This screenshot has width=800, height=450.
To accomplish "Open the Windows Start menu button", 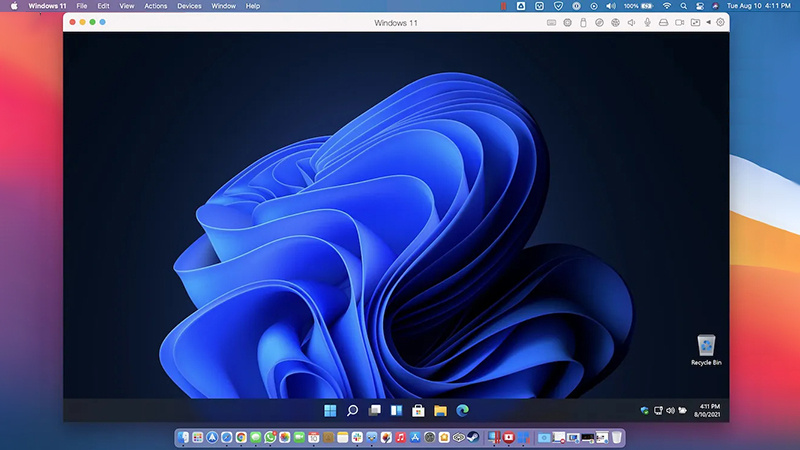I will pos(330,410).
